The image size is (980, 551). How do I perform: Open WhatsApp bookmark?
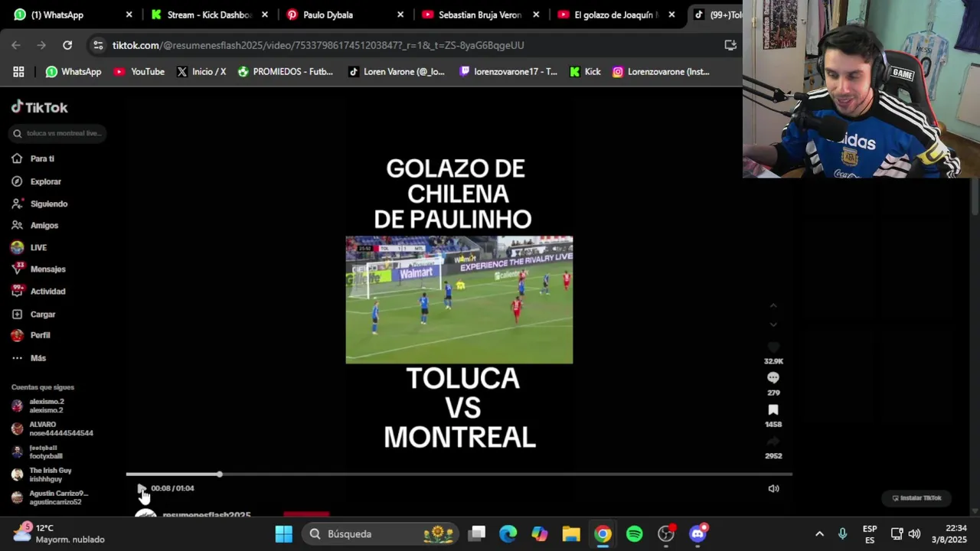tap(73, 72)
